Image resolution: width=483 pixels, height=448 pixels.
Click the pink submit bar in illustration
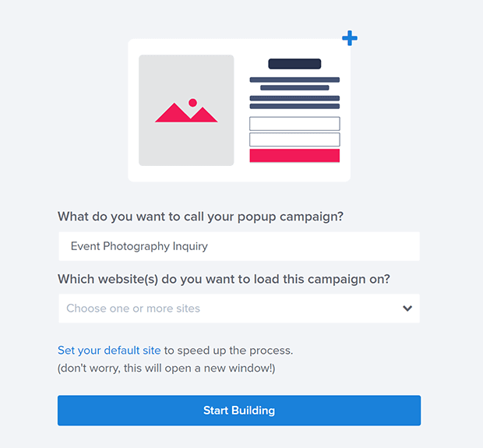coord(294,155)
